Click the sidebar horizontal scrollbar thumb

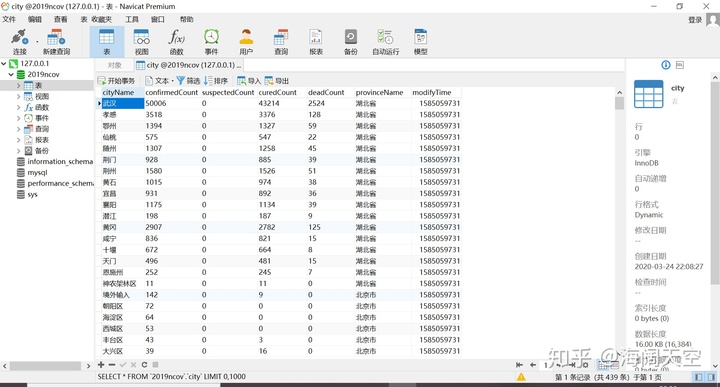(x=45, y=366)
